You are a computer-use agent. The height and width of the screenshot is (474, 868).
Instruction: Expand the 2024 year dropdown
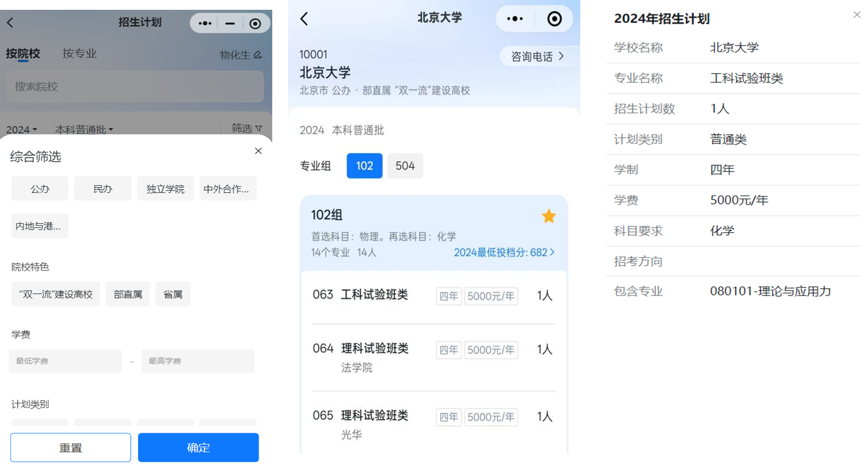tap(21, 130)
